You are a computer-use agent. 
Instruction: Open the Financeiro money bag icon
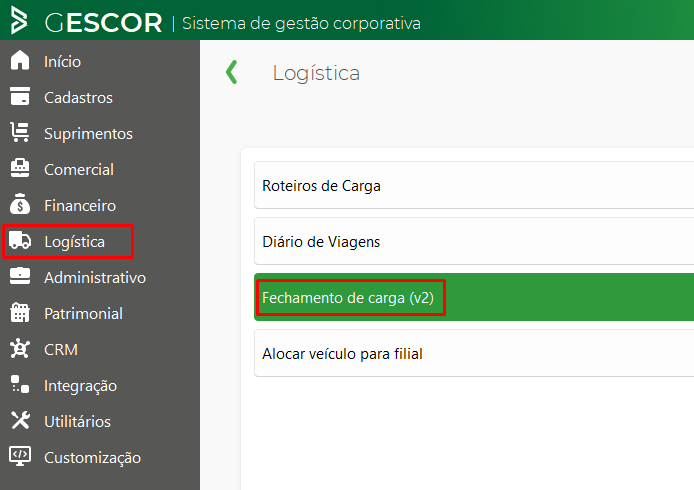[20, 204]
